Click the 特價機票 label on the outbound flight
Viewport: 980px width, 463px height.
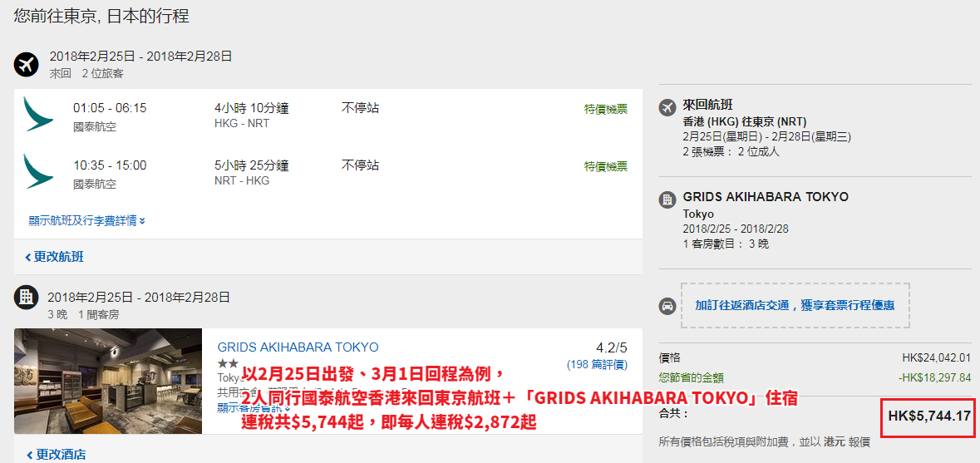click(x=606, y=110)
